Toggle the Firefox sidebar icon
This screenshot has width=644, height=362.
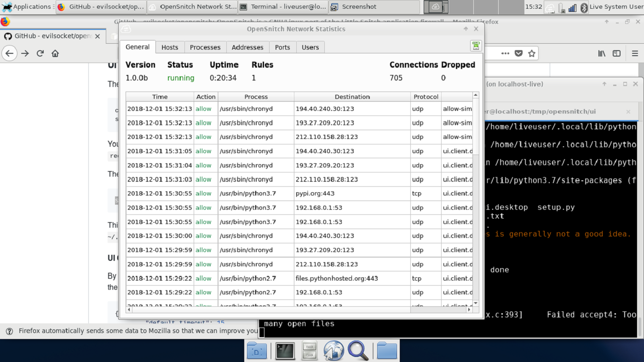(x=616, y=53)
